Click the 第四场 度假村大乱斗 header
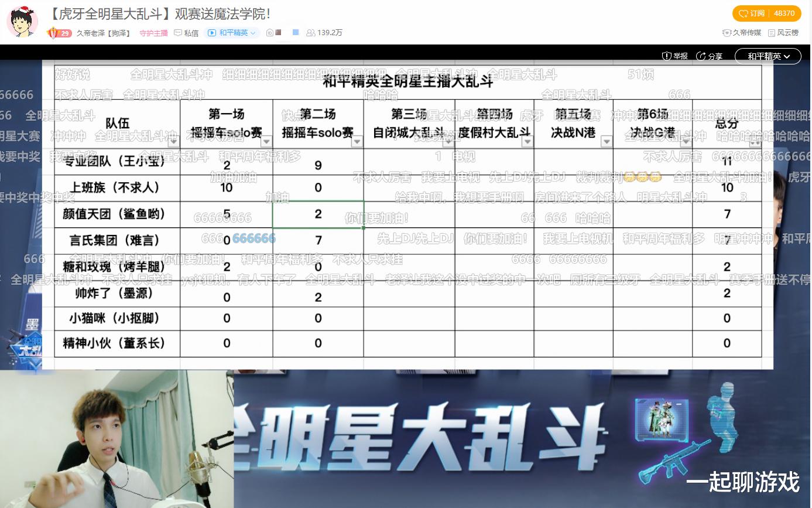The height and width of the screenshot is (508, 812). tap(494, 123)
